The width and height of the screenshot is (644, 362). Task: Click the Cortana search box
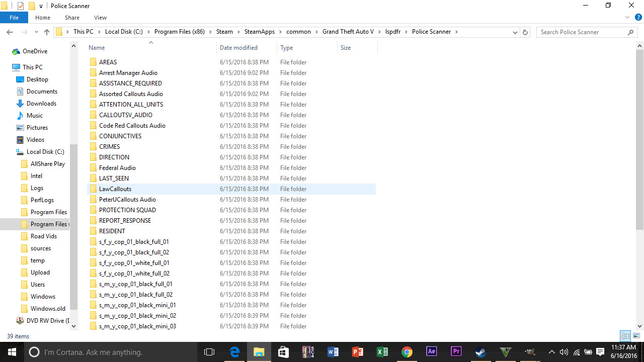point(111,352)
